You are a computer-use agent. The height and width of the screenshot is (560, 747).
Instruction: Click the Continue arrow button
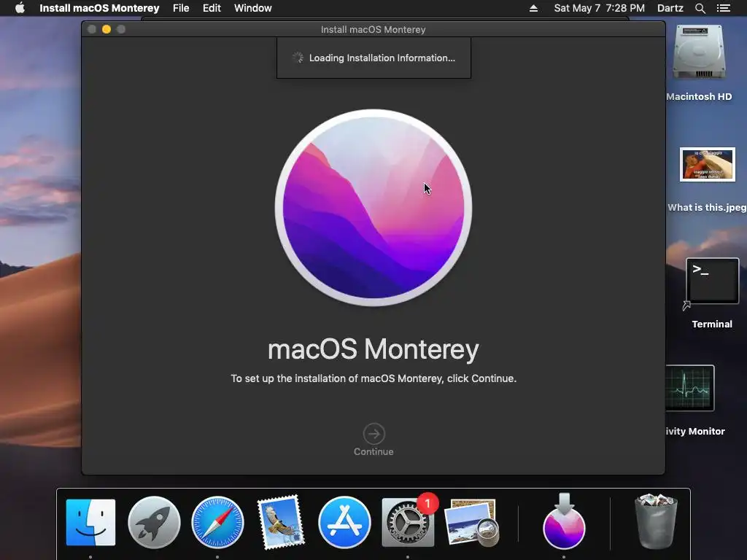point(373,434)
